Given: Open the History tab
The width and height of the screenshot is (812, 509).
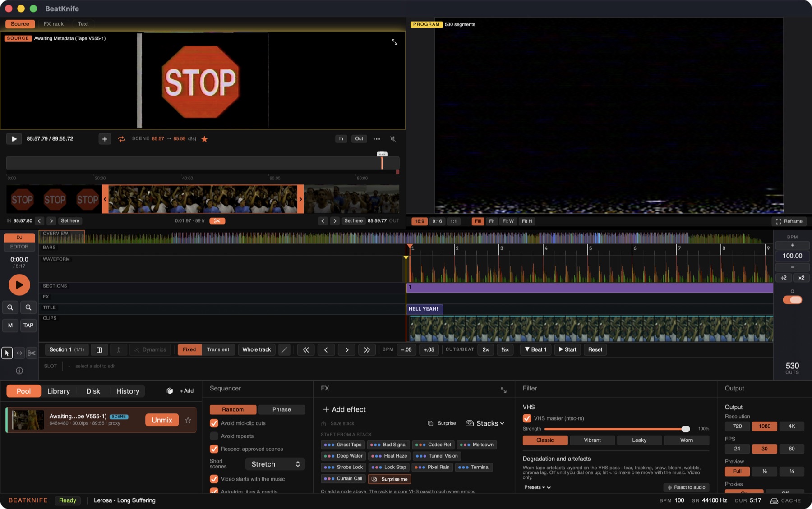Looking at the screenshot, I should [x=128, y=391].
